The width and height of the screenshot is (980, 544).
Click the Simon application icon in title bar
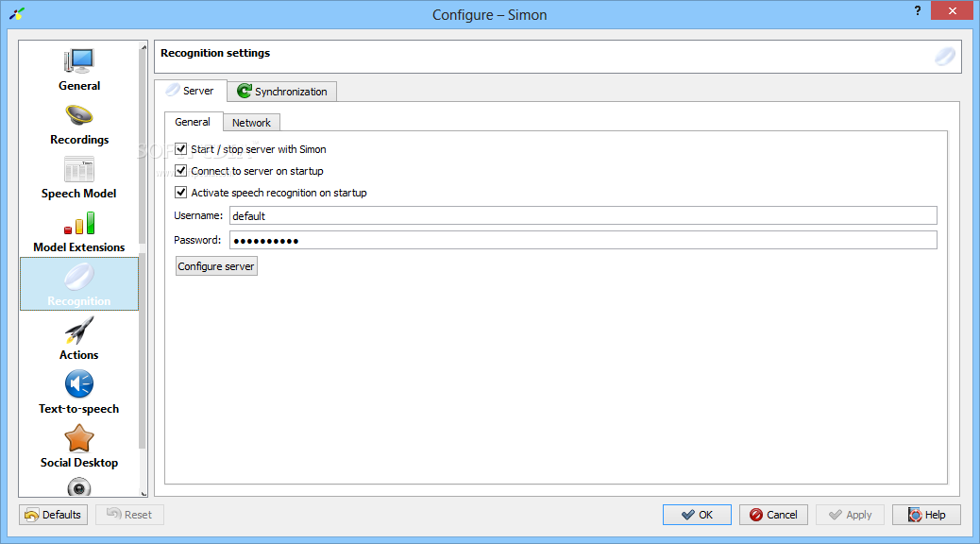(x=17, y=14)
